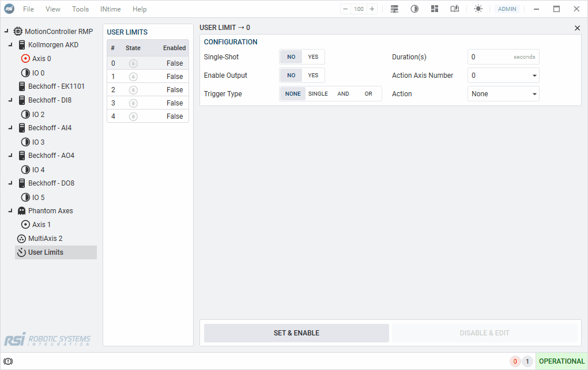Click the Kollmorgen AKD device icon
The width and height of the screenshot is (588, 370).
coord(22,45)
